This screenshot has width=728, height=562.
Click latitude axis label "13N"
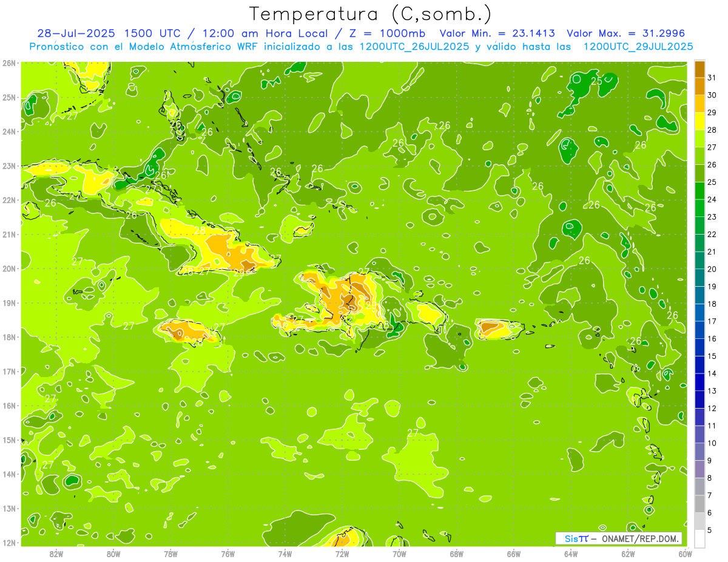click(x=8, y=509)
